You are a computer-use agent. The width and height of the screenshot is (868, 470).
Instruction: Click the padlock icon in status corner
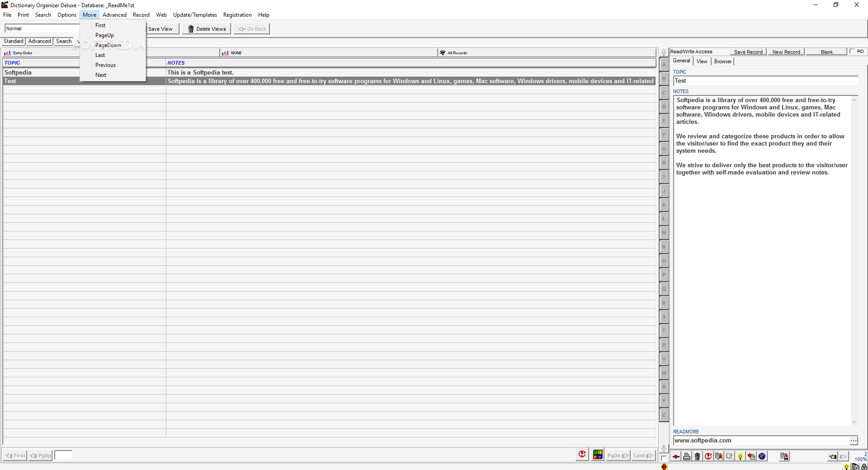click(x=864, y=467)
